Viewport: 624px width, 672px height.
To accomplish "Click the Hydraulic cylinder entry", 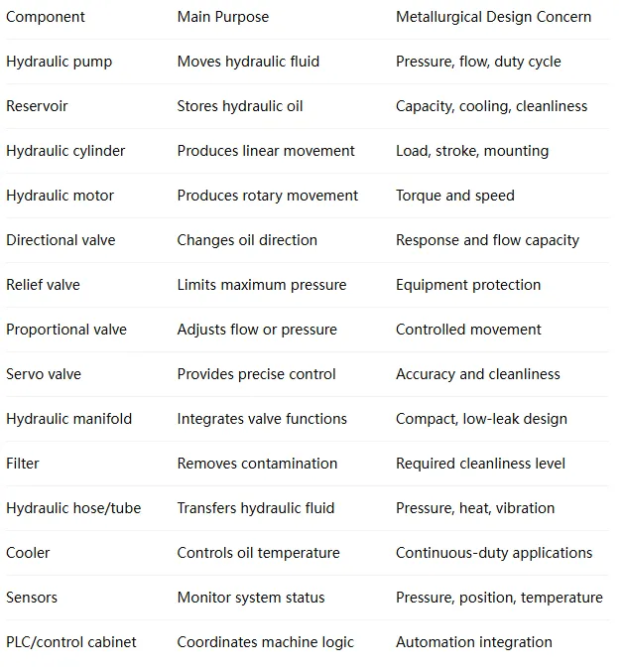I will point(65,151).
